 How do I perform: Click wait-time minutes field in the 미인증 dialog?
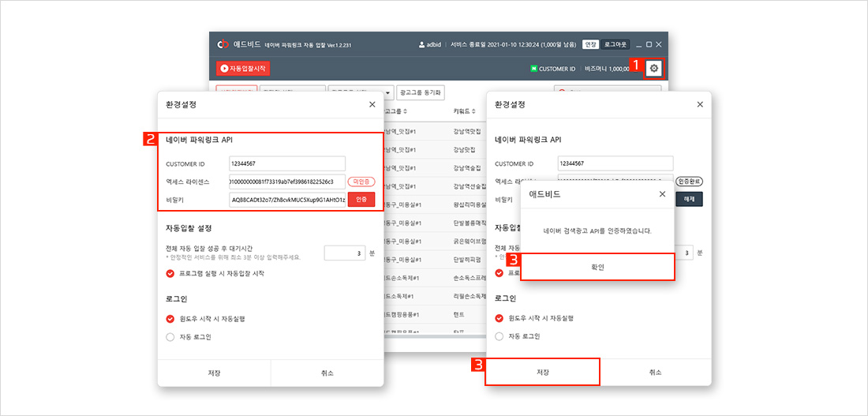[x=344, y=253]
